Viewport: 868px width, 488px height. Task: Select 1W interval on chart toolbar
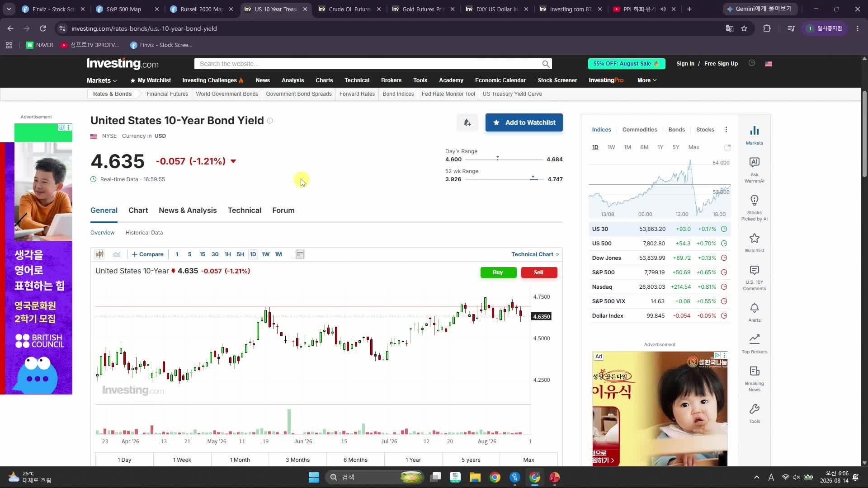point(265,254)
